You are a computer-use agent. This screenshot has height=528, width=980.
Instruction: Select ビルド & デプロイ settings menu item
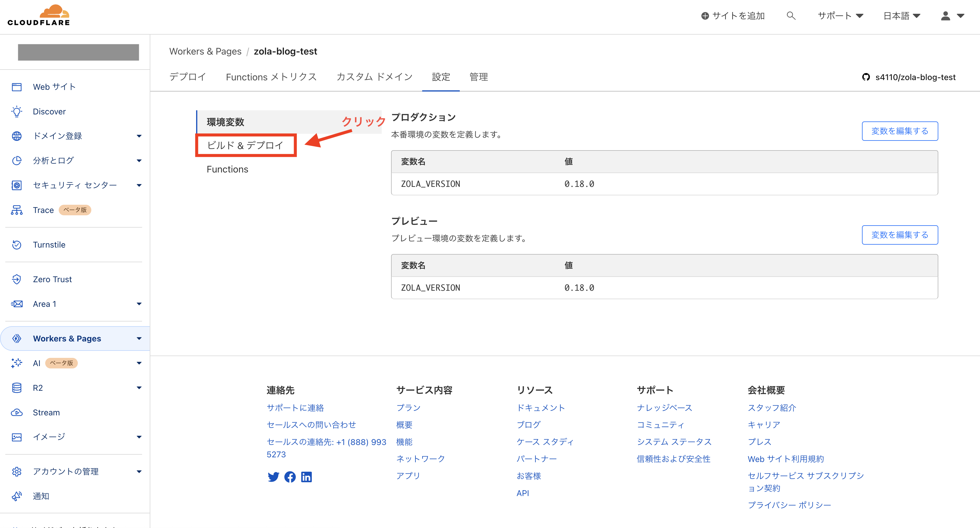[x=245, y=145]
